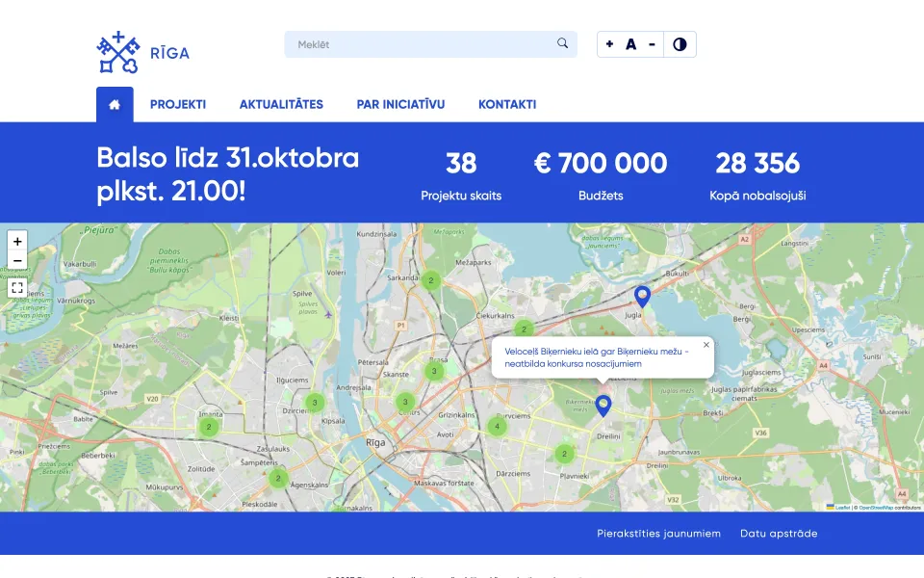Viewport: 924px width, 578px height.
Task: Toggle high contrast mode
Action: [680, 44]
